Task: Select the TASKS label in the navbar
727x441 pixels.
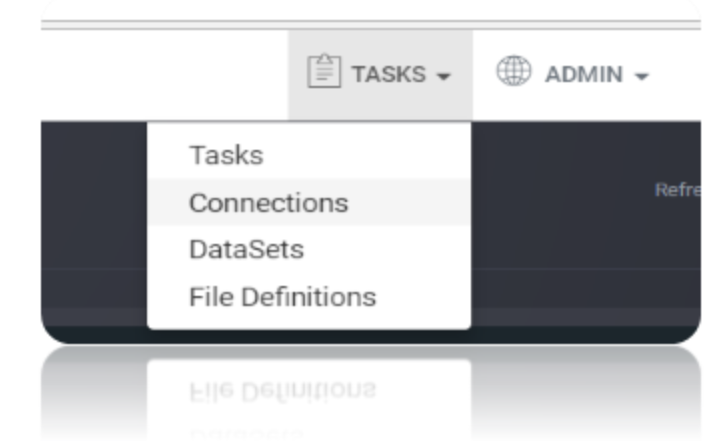Action: click(x=388, y=74)
